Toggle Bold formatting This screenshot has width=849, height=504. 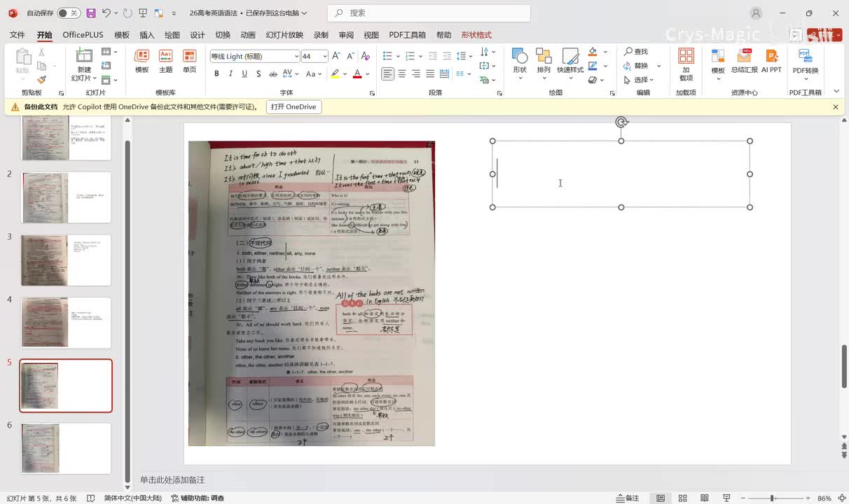(x=216, y=73)
